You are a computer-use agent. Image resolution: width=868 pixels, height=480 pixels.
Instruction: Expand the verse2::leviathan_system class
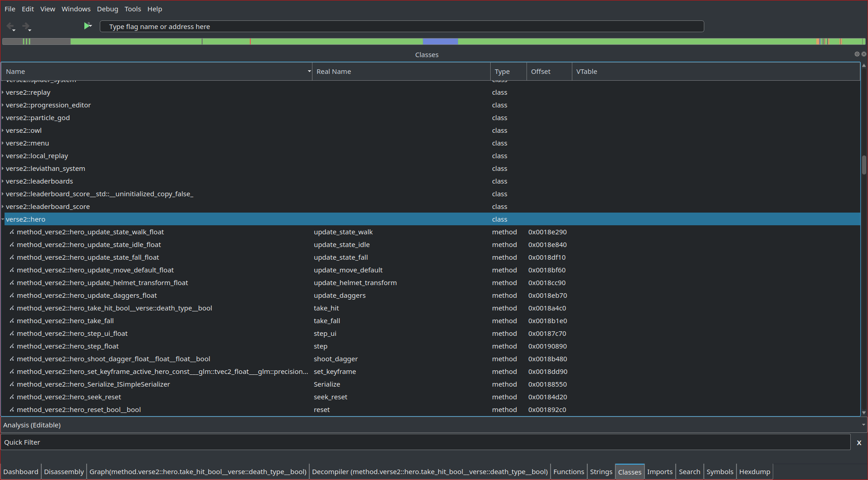tap(3, 169)
